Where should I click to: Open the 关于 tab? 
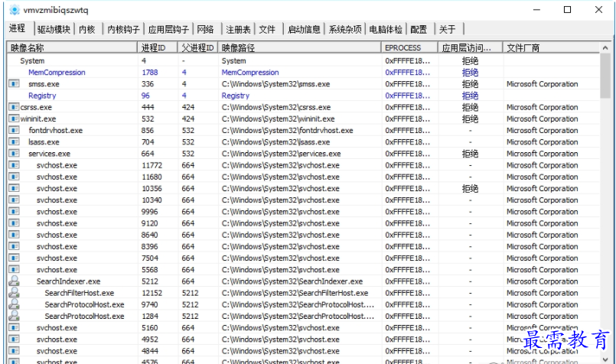click(x=448, y=30)
